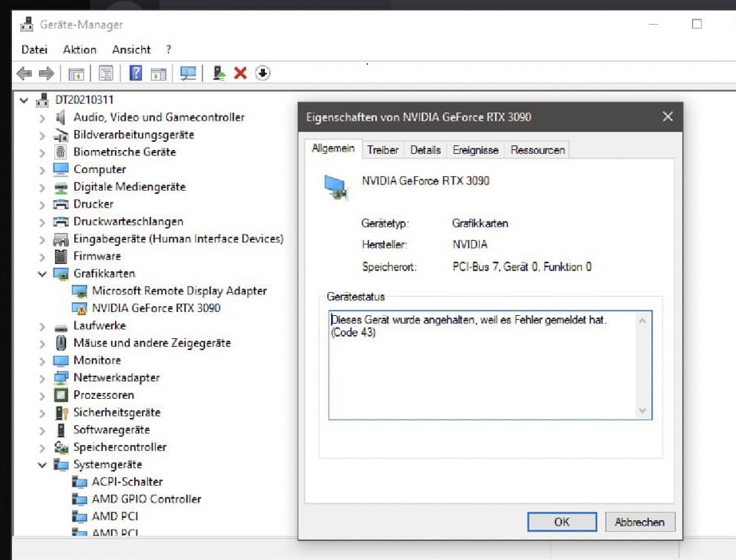Open the Ansicht menu
Screen dimensions: 736x560
coord(132,49)
